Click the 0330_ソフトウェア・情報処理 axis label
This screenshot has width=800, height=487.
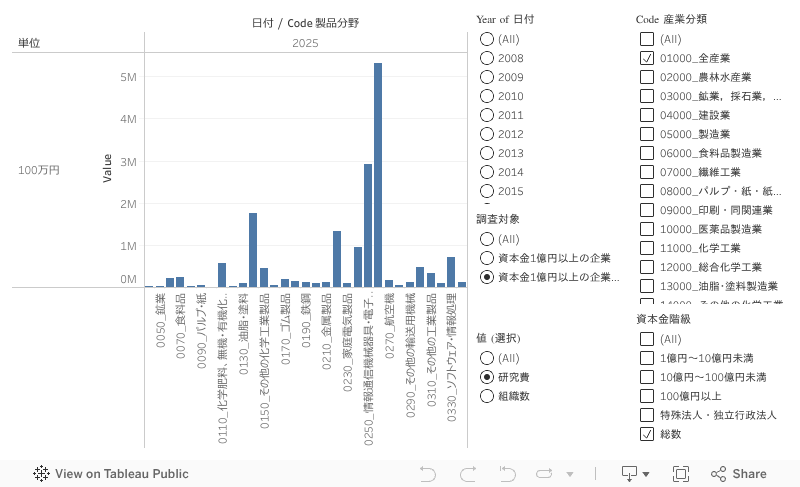452,357
